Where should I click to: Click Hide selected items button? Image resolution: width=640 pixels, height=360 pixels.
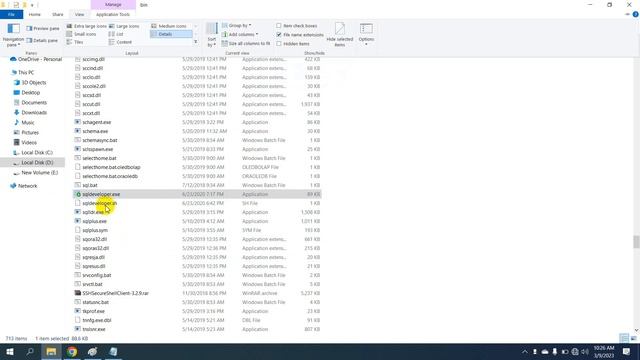point(340,35)
